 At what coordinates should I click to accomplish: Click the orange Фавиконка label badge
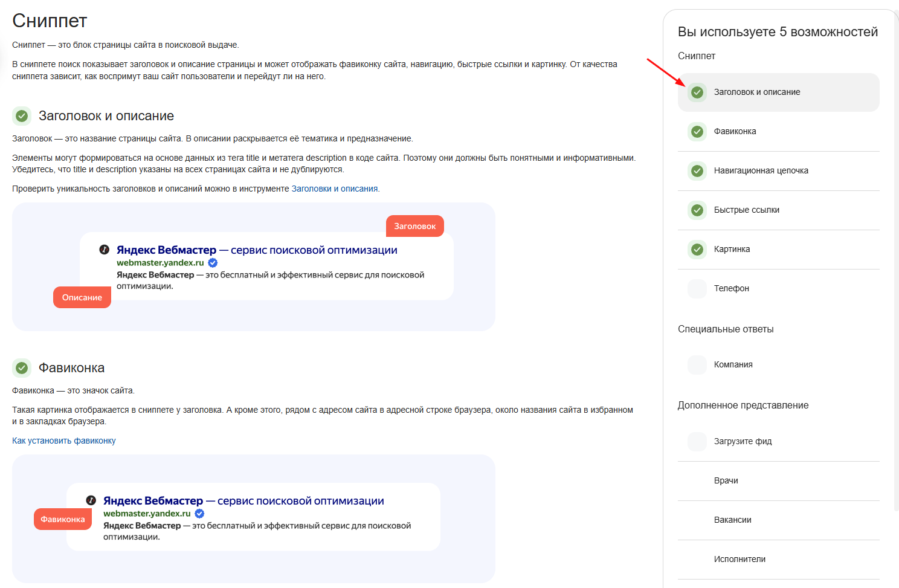click(63, 519)
